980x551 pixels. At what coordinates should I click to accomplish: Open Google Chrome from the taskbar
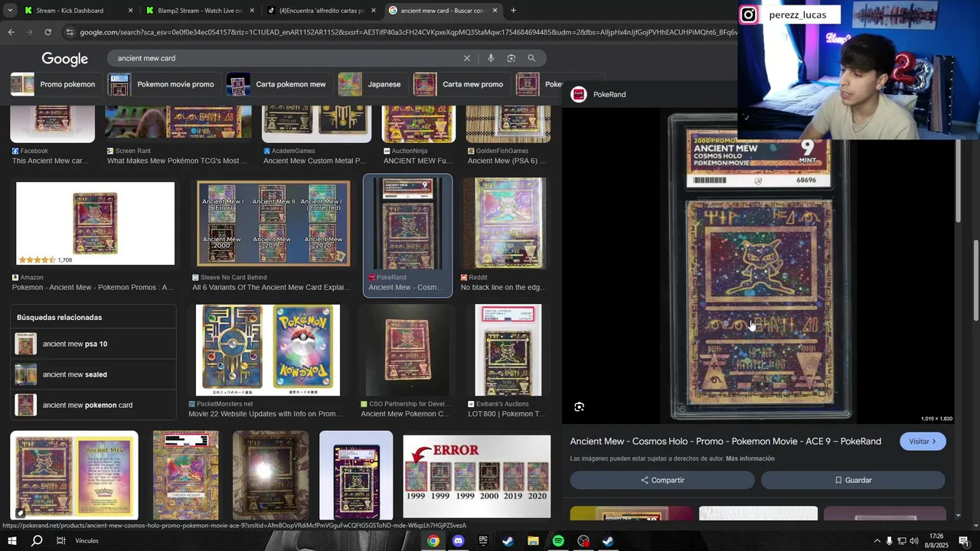click(433, 541)
